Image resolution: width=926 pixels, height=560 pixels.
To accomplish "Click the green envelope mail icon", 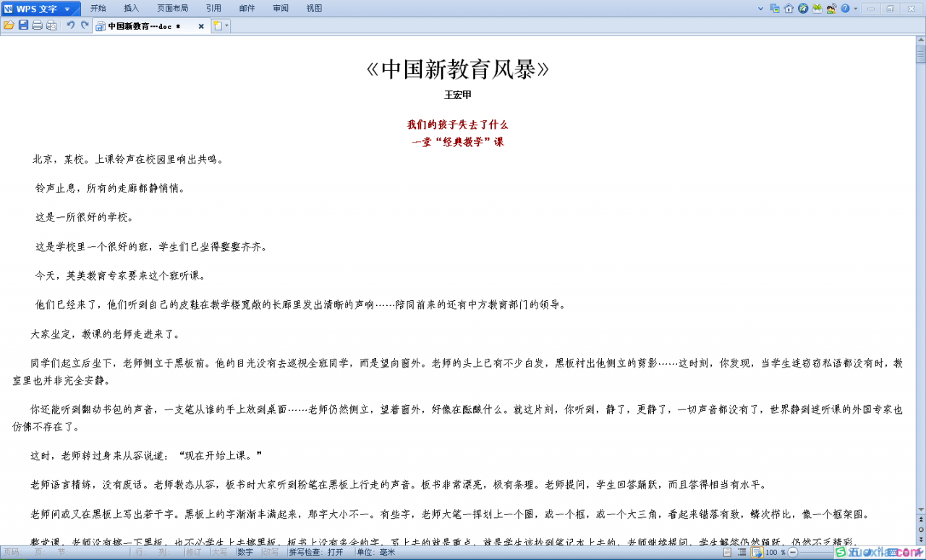I will coord(817,8).
